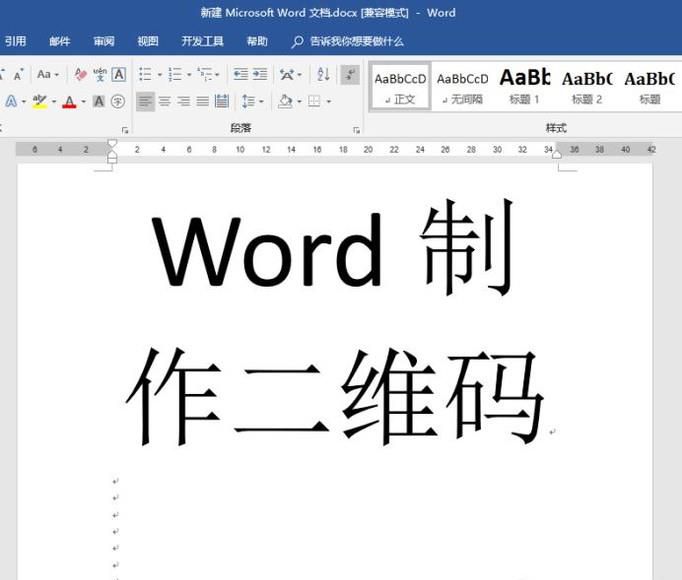Screen dimensions: 682x580
Task: Expand bullet list style dropdown arrow
Action: click(x=160, y=75)
